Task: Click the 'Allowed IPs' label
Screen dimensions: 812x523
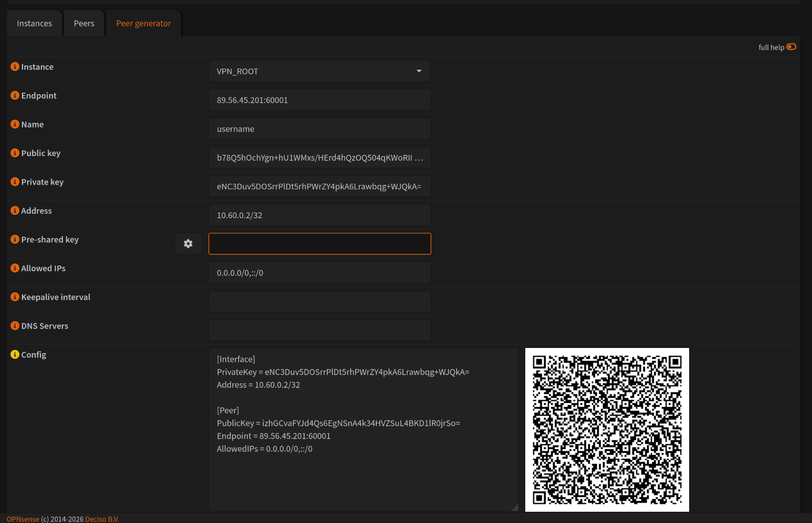Action: (x=43, y=268)
